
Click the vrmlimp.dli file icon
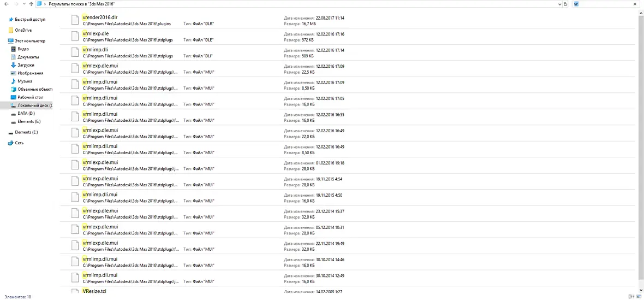74,52
